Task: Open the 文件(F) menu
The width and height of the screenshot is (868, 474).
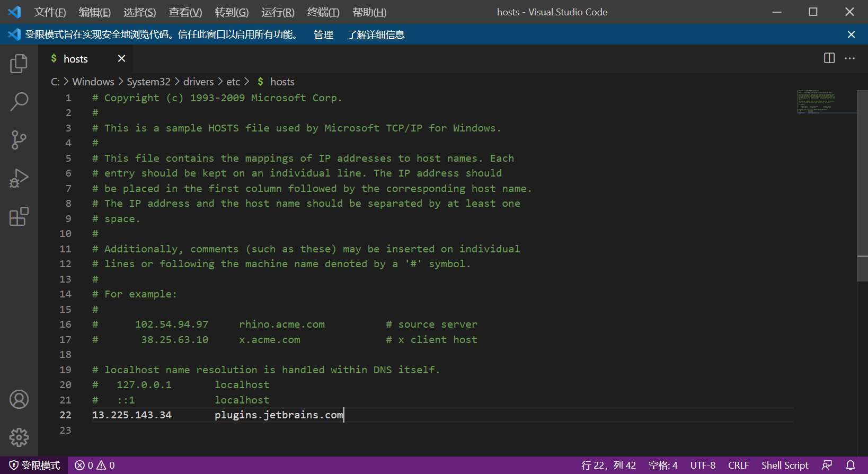Action: (50, 12)
